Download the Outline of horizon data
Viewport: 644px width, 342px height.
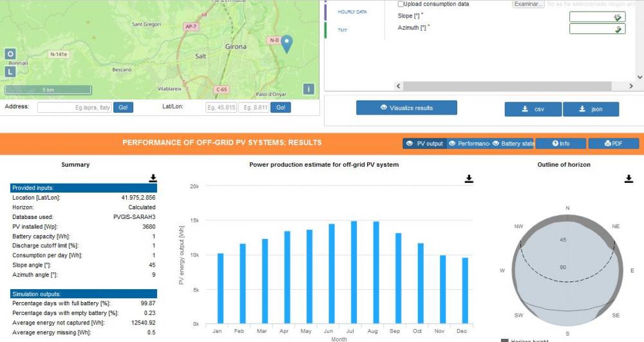click(629, 178)
